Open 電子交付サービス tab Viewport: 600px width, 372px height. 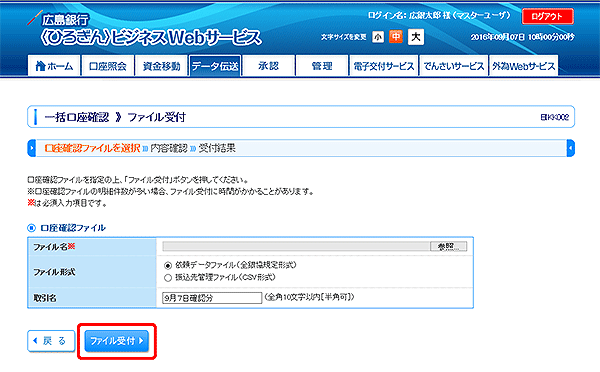(383, 66)
